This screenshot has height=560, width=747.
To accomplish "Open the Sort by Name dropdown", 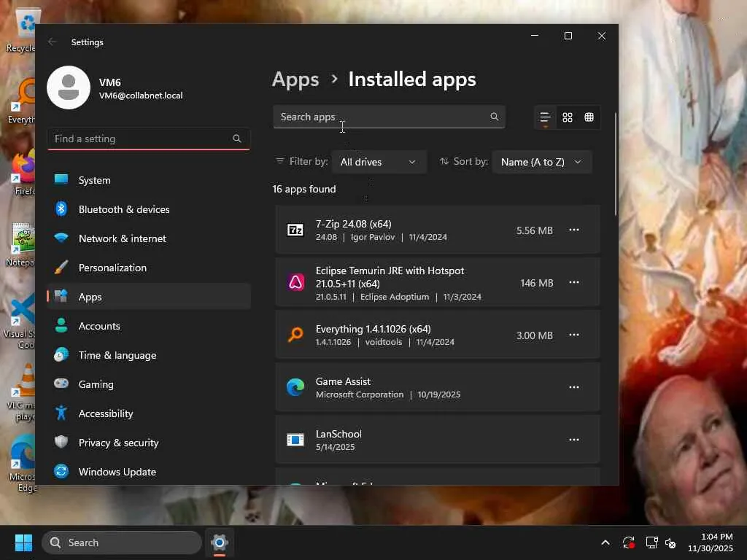I will point(542,162).
